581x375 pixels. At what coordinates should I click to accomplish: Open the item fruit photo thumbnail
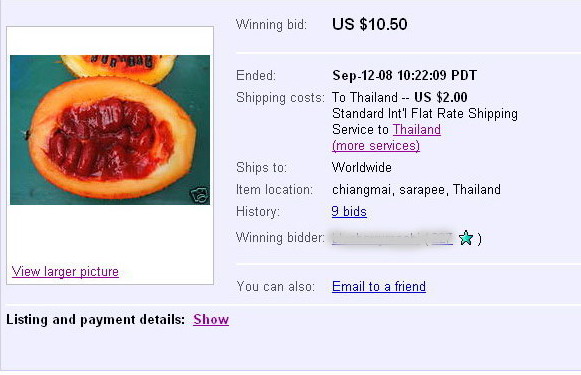[110, 130]
